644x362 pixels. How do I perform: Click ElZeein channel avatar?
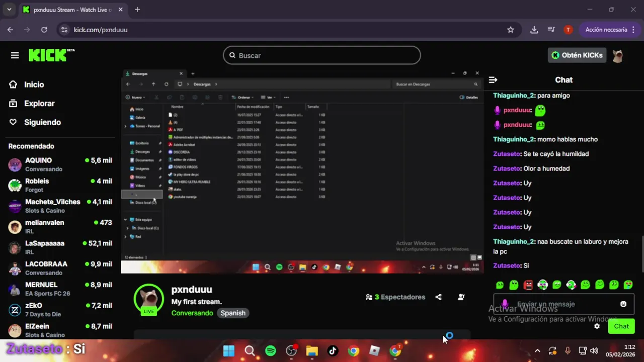point(15,330)
